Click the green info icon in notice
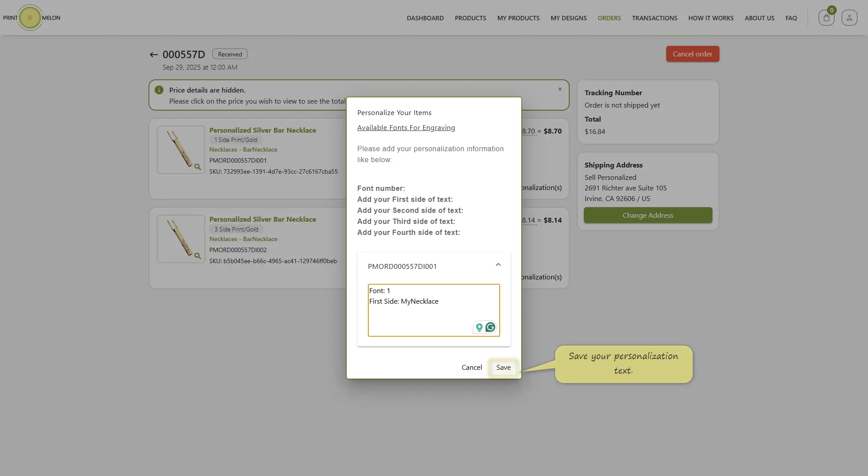Screen dimensions: 868x476 pyautogui.click(x=159, y=90)
